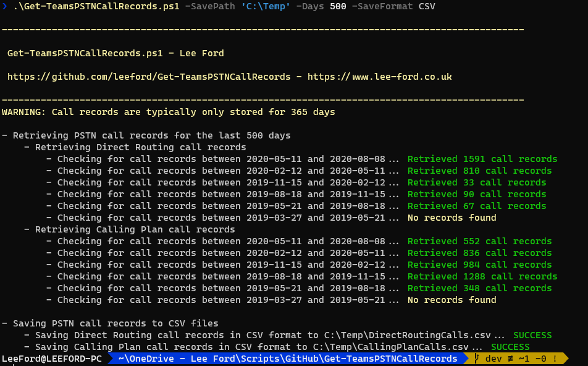Click 'No records found' under Direct Routing
The height and width of the screenshot is (366, 588).
pyautogui.click(x=451, y=218)
